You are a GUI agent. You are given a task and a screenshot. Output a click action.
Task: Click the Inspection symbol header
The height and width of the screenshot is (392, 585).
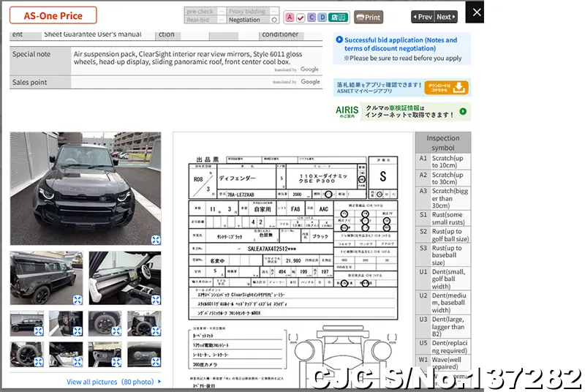443,143
